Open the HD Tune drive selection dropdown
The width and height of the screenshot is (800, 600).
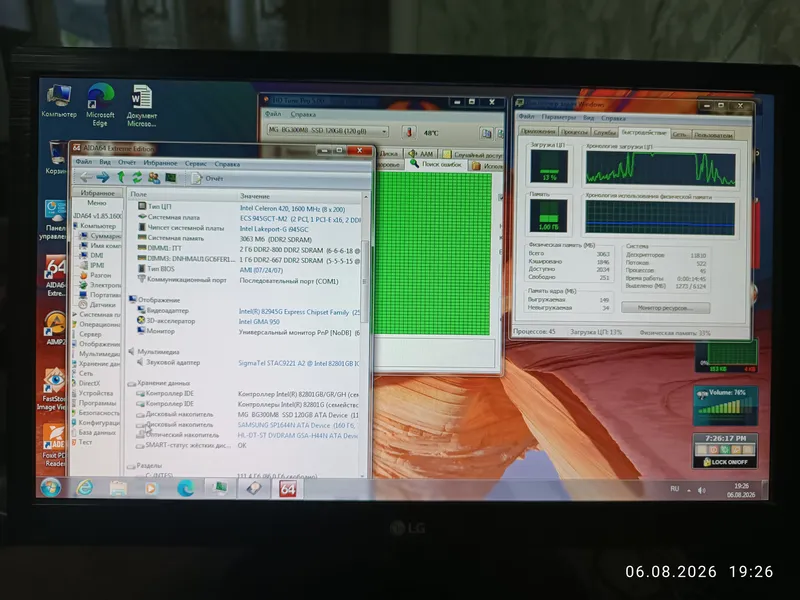click(328, 131)
